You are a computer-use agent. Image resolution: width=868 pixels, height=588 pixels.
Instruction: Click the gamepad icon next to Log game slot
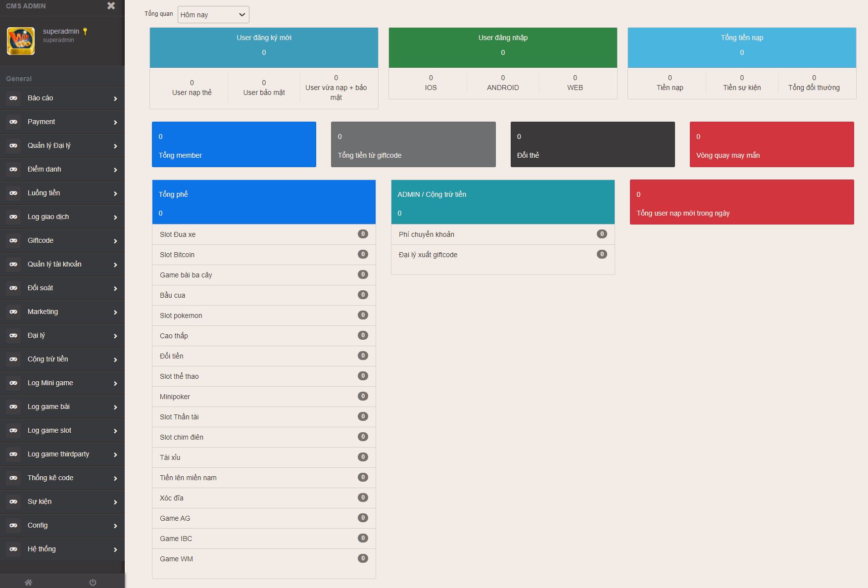(x=13, y=431)
